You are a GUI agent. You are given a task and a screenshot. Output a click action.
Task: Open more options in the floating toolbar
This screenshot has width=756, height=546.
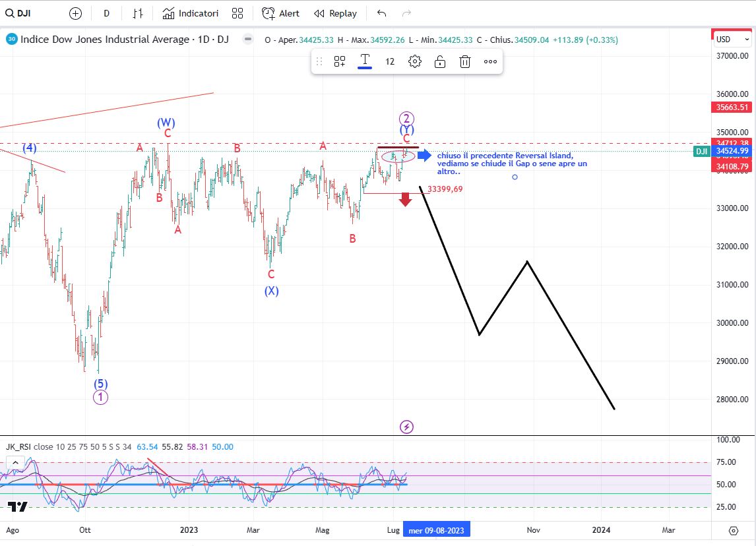(x=490, y=62)
